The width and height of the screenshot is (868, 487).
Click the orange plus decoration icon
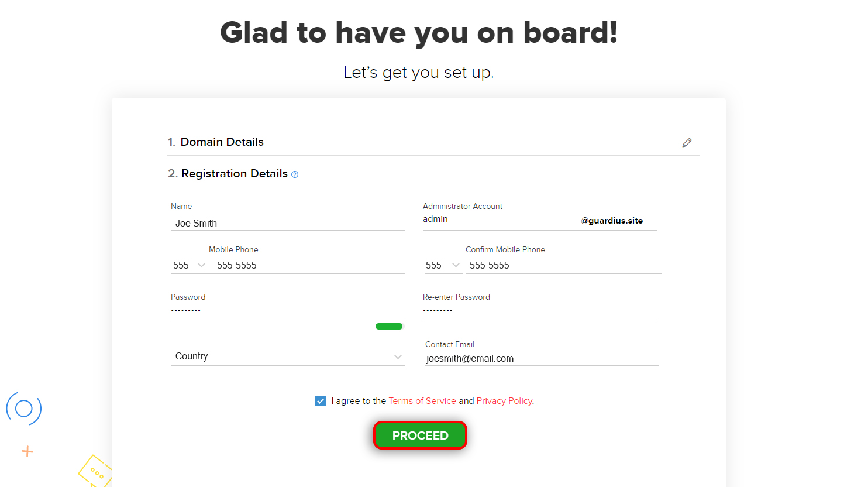point(27,451)
